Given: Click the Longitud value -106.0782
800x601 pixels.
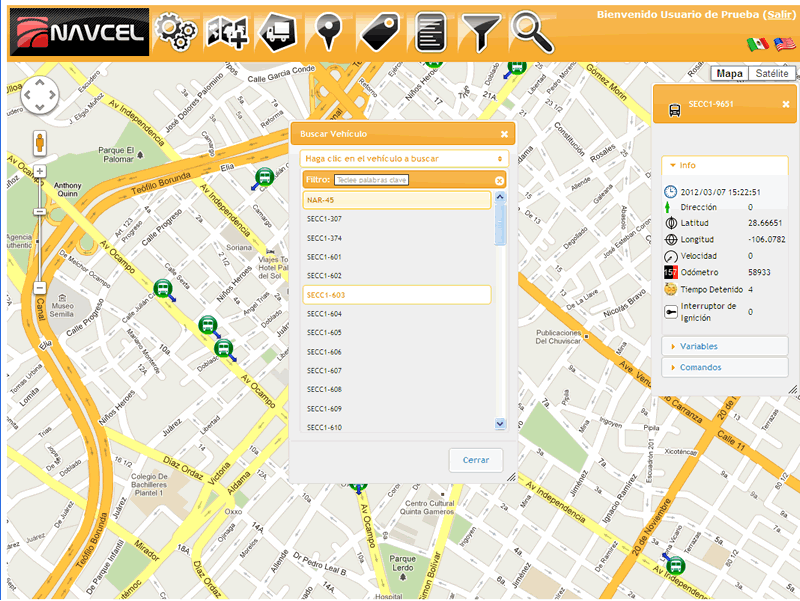Looking at the screenshot, I should point(767,239).
